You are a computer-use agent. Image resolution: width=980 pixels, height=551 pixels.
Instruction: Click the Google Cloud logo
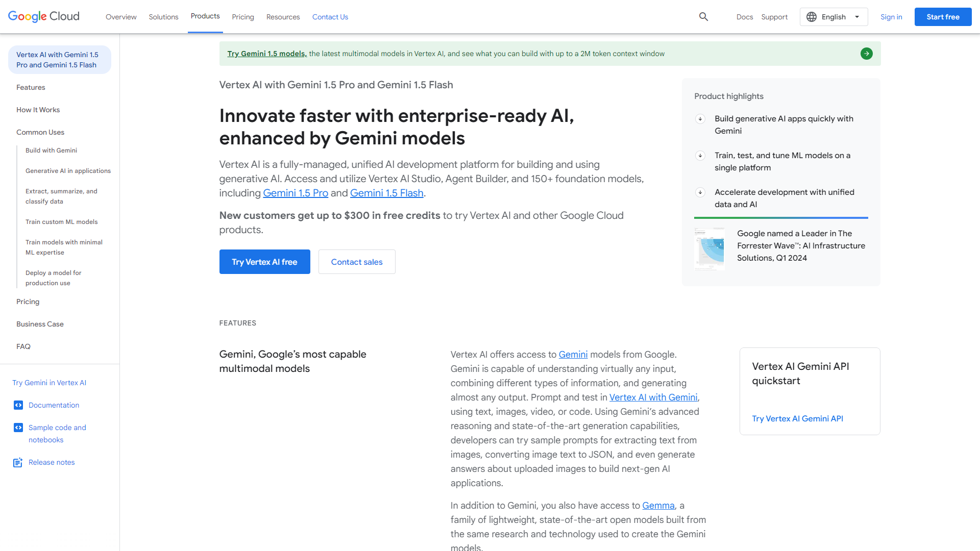click(43, 16)
